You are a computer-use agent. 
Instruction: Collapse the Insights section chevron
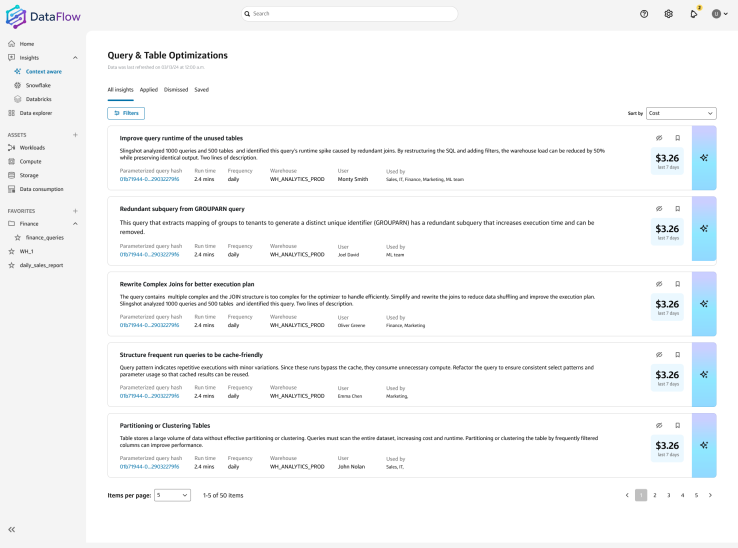[75, 57]
